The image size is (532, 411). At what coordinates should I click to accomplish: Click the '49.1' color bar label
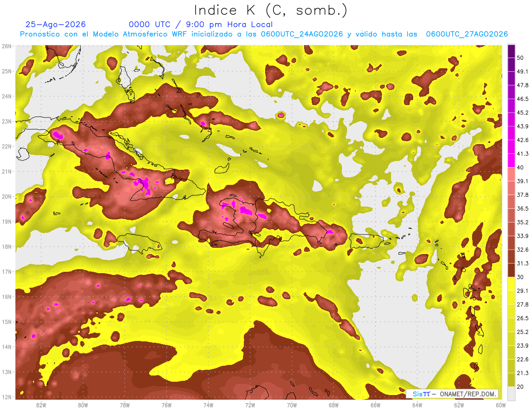click(523, 71)
